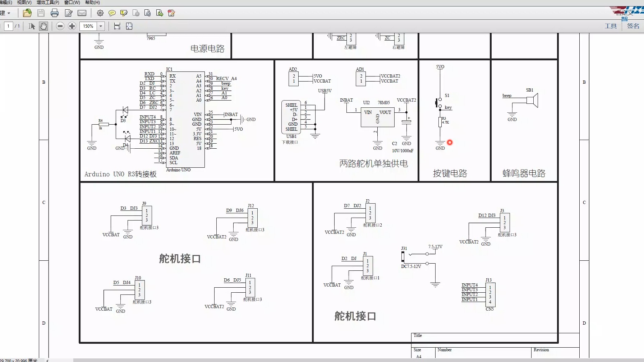
Task: Click the Arduino UNO R3转接板 label
Action: pyautogui.click(x=120, y=174)
